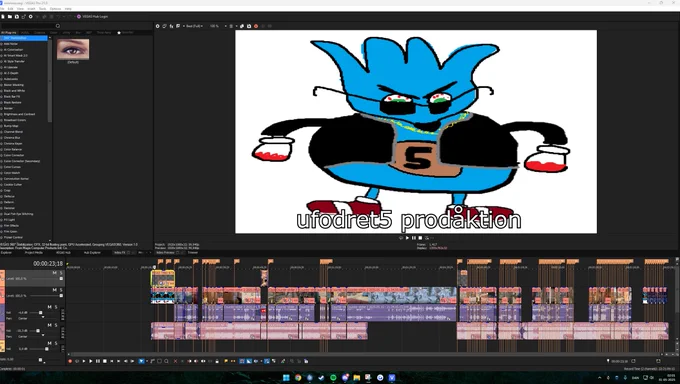Click the red record icon in preview toolbar

pyautogui.click(x=256, y=26)
